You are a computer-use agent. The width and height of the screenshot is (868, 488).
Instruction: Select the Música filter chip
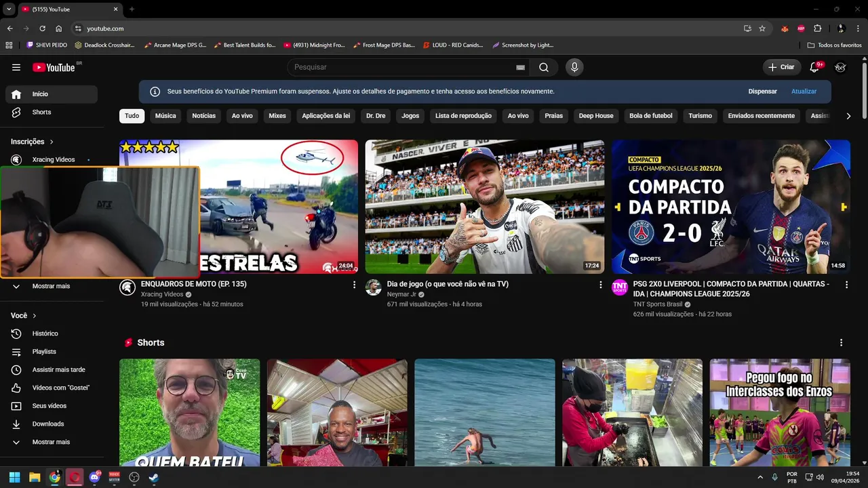165,116
